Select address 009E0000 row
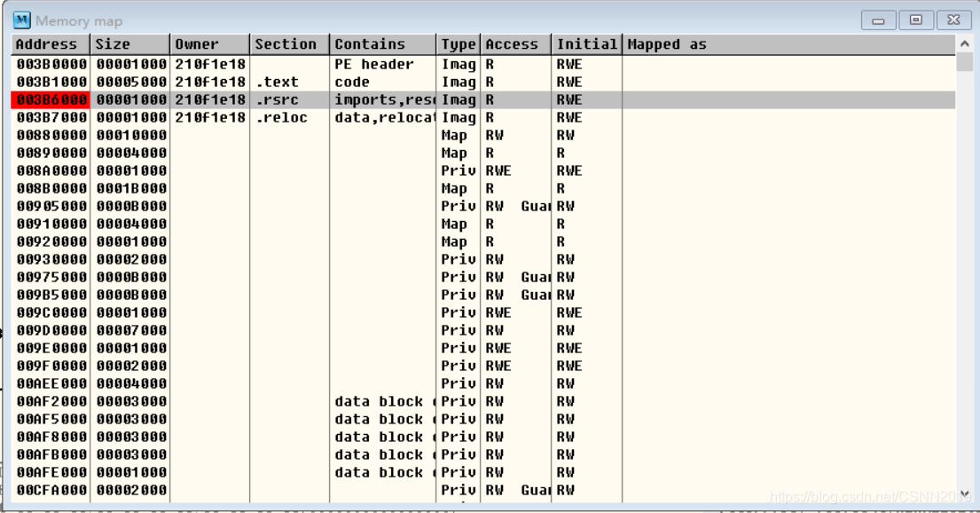Screen dimensions: 980x513 [483, 348]
